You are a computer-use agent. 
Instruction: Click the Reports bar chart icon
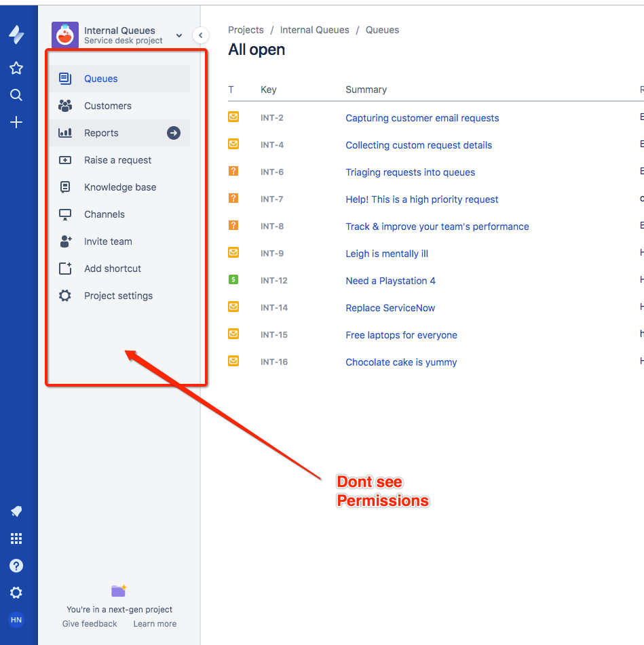(65, 133)
